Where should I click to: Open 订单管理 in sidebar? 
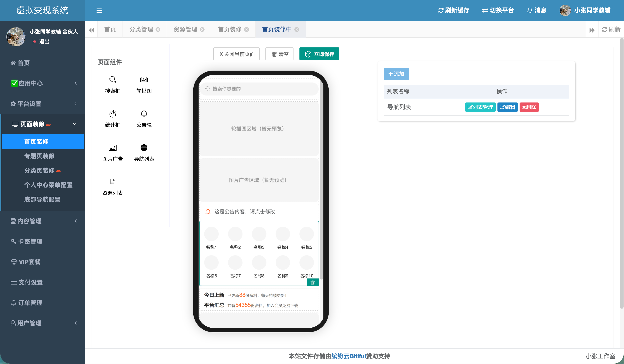(x=43, y=303)
